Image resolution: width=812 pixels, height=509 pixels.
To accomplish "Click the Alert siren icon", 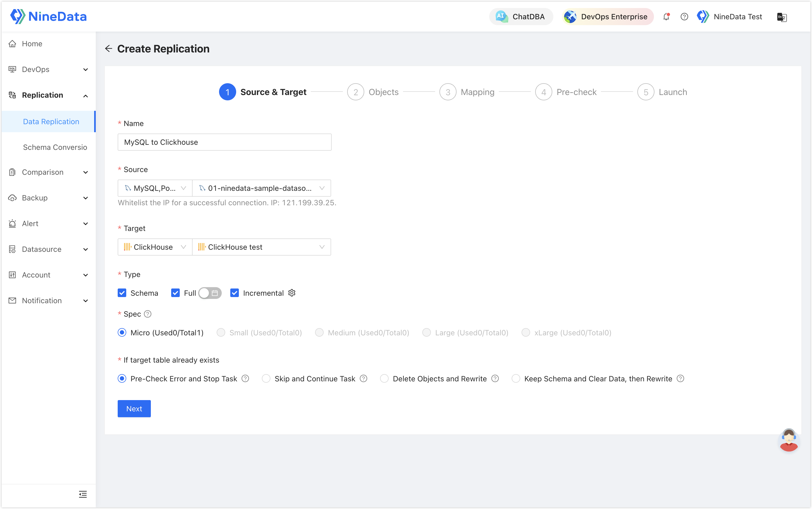I will pyautogui.click(x=13, y=223).
